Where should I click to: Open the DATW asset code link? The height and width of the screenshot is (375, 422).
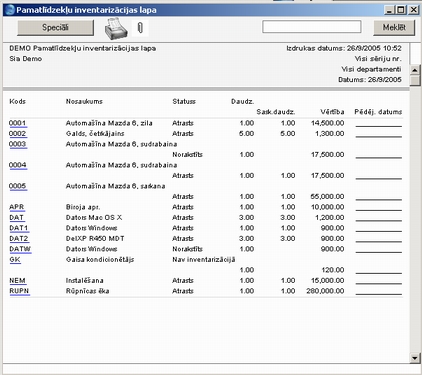point(20,249)
